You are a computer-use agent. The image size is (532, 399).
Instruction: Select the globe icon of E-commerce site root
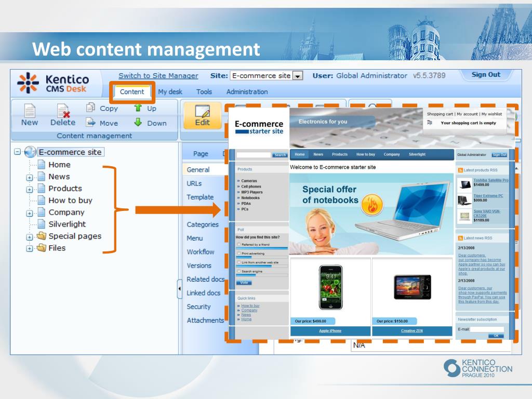point(30,152)
